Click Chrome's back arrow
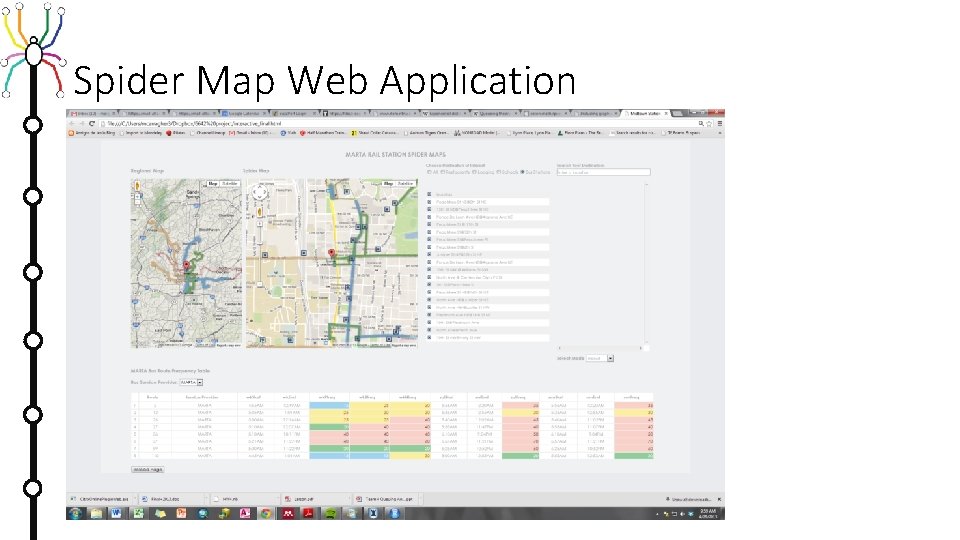The image size is (960, 540). [72, 123]
